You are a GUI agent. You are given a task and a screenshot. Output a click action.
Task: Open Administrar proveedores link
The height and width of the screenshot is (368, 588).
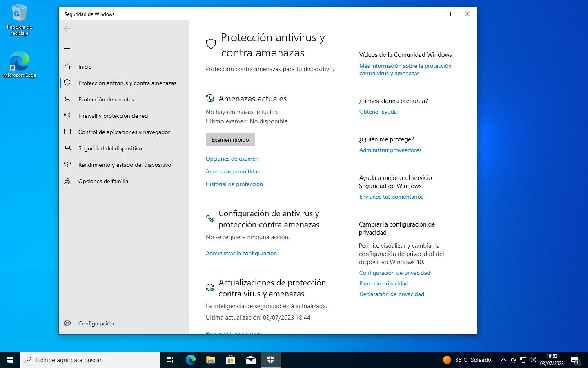point(390,150)
